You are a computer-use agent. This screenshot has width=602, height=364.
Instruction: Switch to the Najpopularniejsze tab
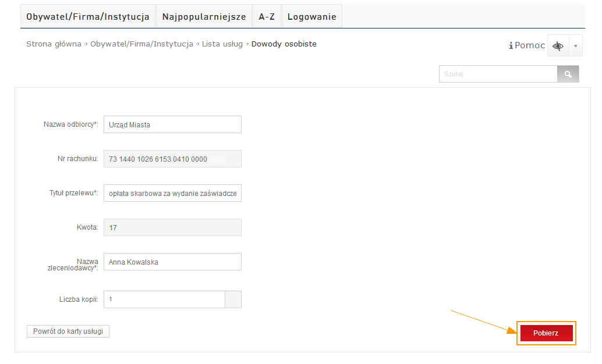point(204,17)
